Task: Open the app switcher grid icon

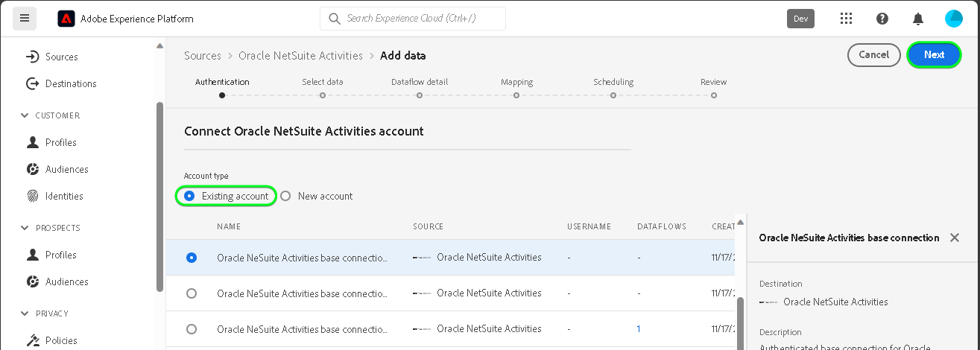Action: point(847,19)
